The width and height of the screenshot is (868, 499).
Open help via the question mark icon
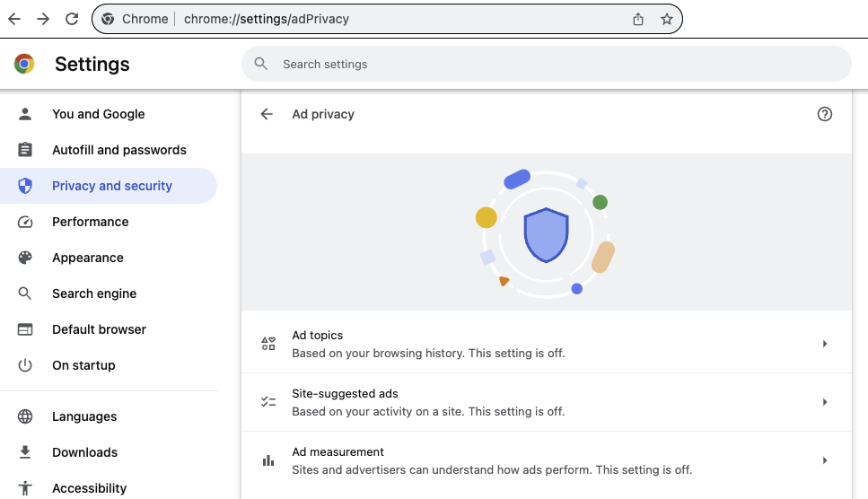(825, 114)
